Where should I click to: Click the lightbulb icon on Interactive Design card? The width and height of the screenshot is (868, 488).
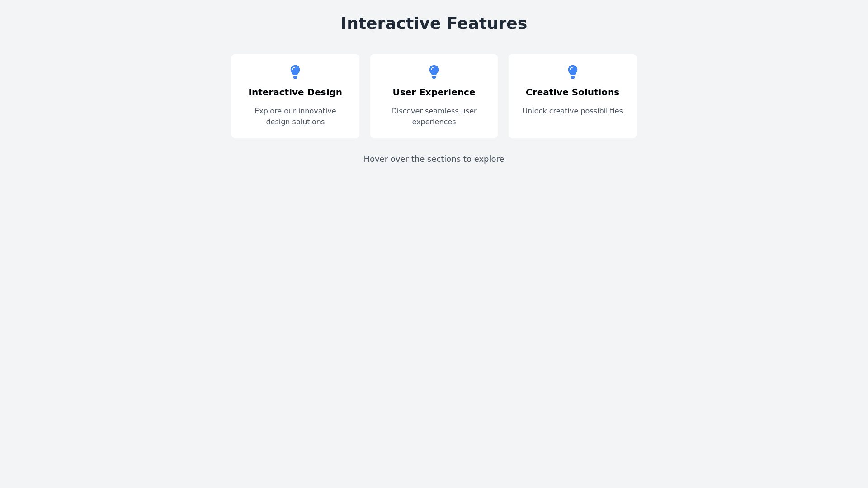coord(295,72)
